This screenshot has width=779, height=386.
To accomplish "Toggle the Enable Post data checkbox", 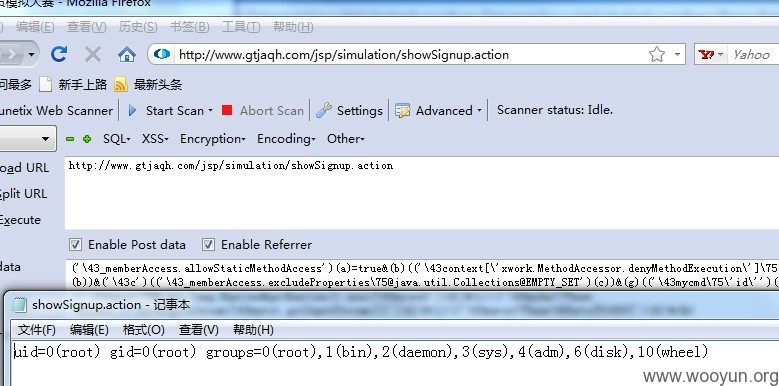I will click(75, 244).
